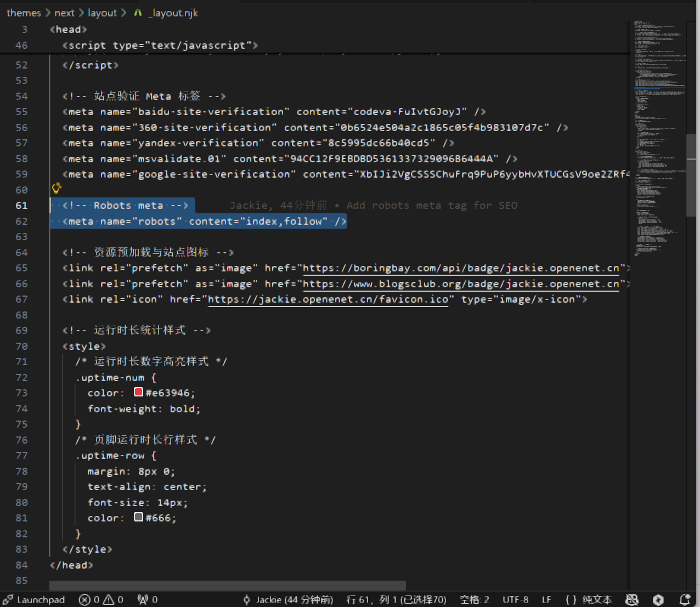Open the Copilot status icon
Image resolution: width=700 pixels, height=607 pixels.
[632, 600]
